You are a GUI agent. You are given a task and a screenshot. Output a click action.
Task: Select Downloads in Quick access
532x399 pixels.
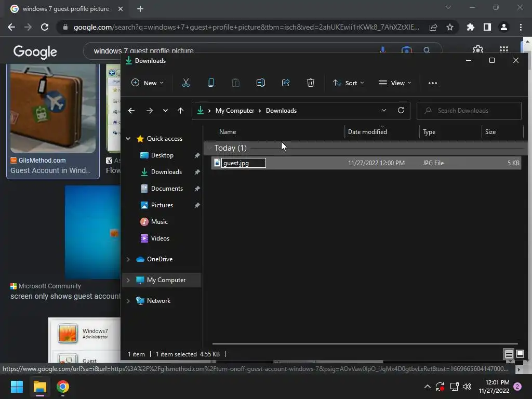(x=166, y=171)
